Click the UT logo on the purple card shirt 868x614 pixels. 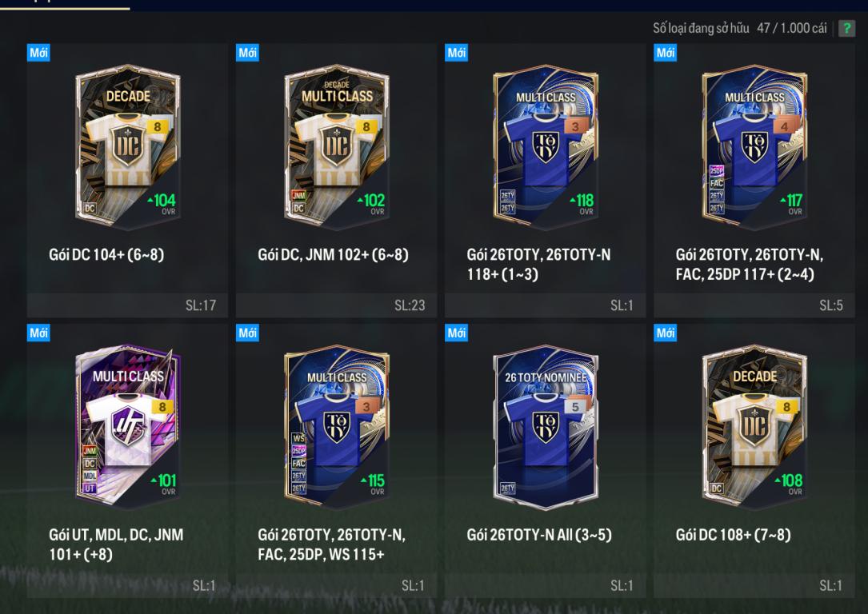click(127, 427)
